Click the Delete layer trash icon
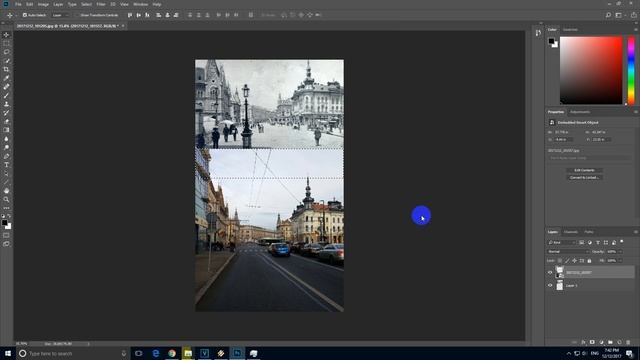 (628, 342)
